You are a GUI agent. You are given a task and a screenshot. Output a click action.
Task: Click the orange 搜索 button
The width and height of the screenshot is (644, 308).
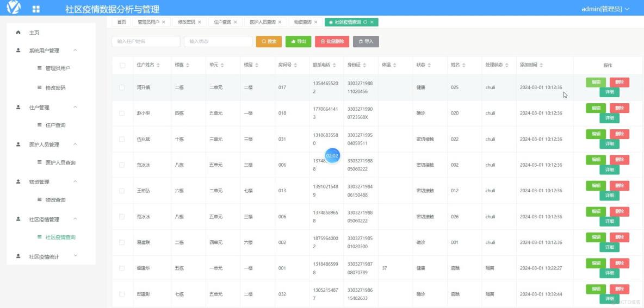(269, 41)
